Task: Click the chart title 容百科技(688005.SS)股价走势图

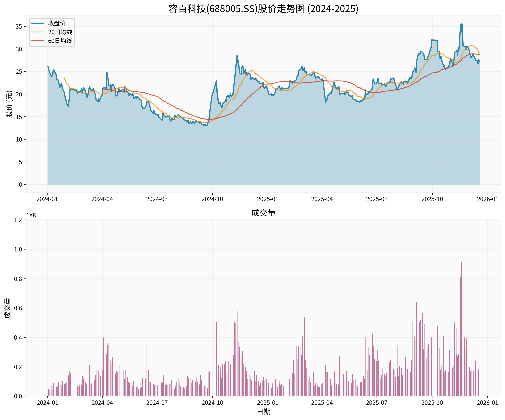Action: [x=263, y=9]
